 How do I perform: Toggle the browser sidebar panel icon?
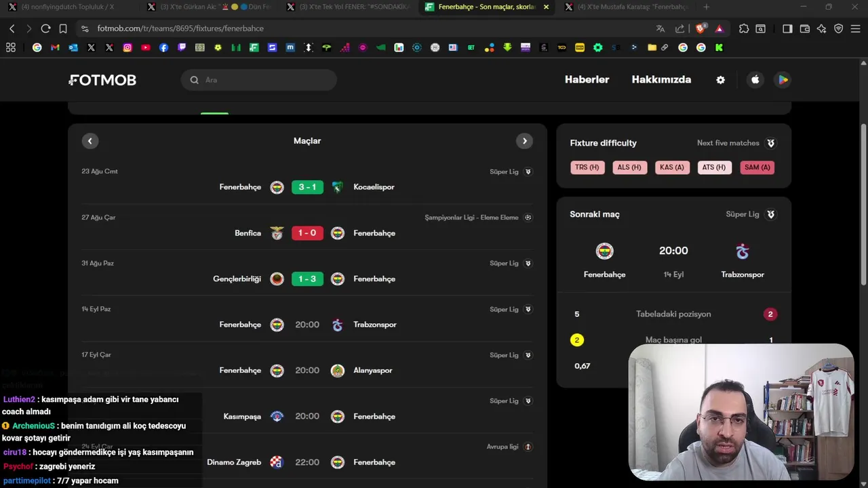[787, 28]
